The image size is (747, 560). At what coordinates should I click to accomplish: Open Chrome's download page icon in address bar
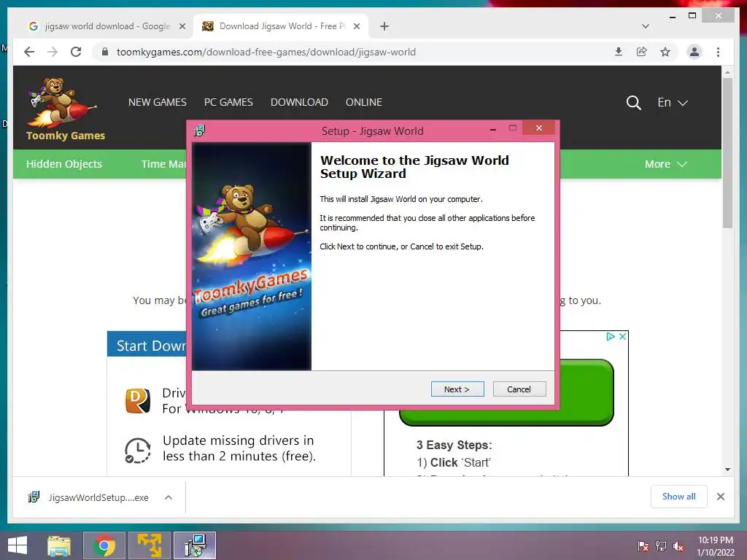619,52
